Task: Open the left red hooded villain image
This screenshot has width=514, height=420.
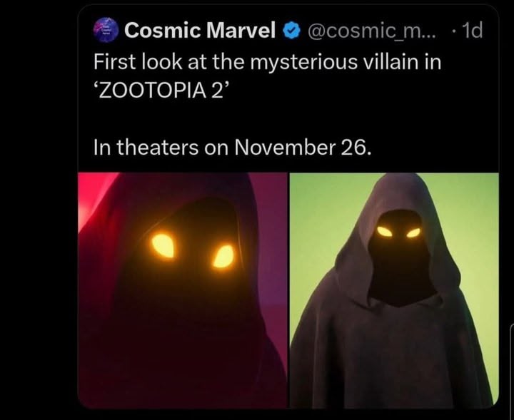Action: coord(182,289)
